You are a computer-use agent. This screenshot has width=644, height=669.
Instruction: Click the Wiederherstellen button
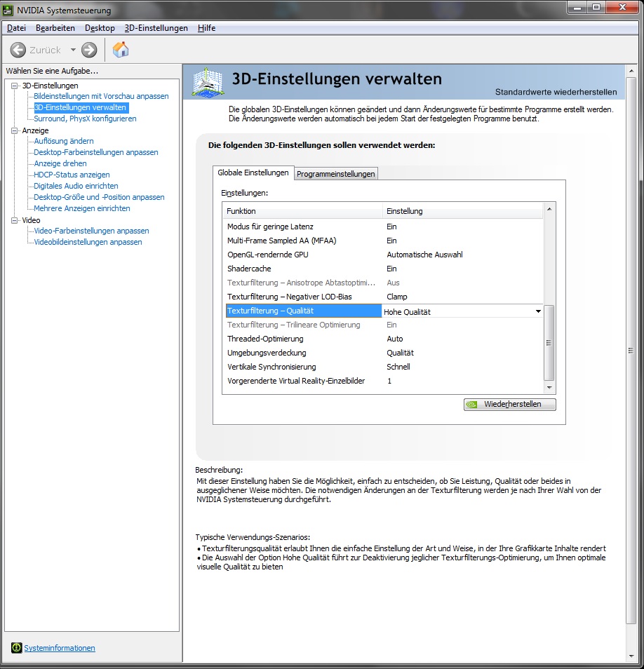(x=509, y=404)
